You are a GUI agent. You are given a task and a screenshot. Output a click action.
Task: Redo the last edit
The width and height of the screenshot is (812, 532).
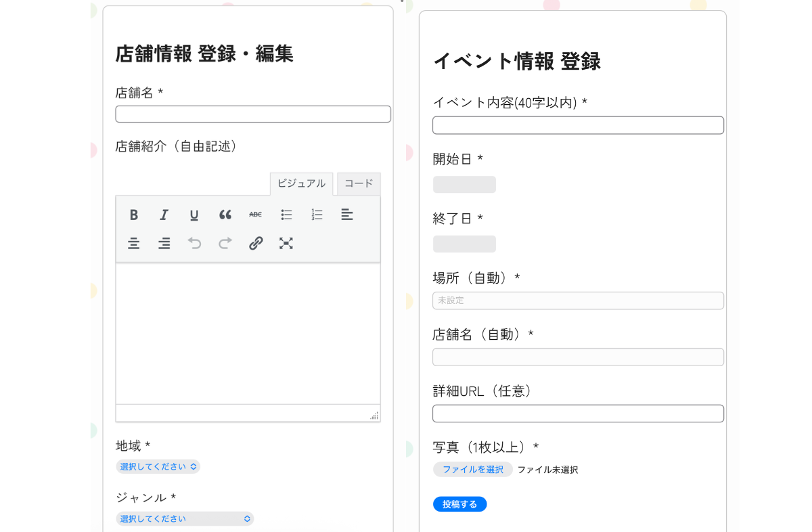225,243
